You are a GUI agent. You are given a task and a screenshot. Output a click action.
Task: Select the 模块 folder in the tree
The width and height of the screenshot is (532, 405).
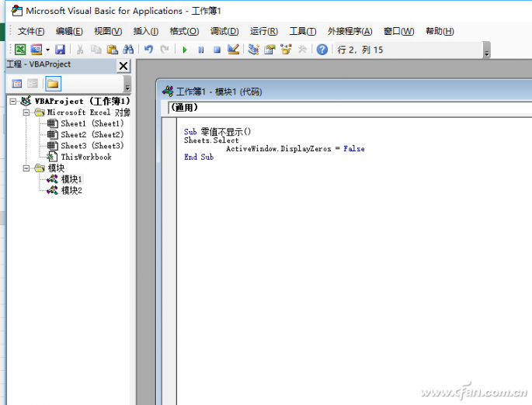[x=57, y=168]
